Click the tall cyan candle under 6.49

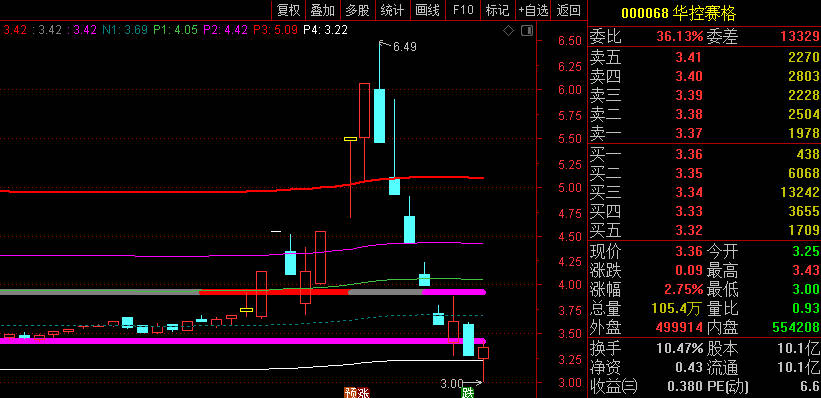click(x=380, y=116)
